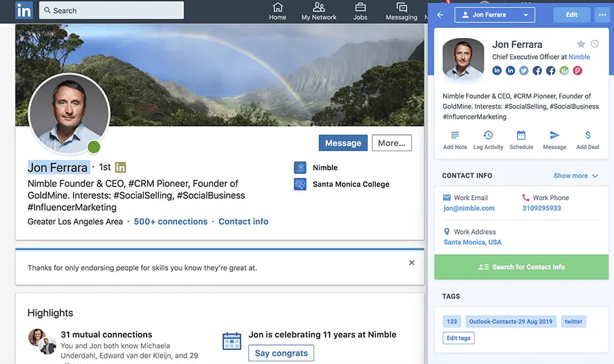Viewport: 614px width, 364px height.
Task: Click the Add Deal dollar icon
Action: point(588,136)
